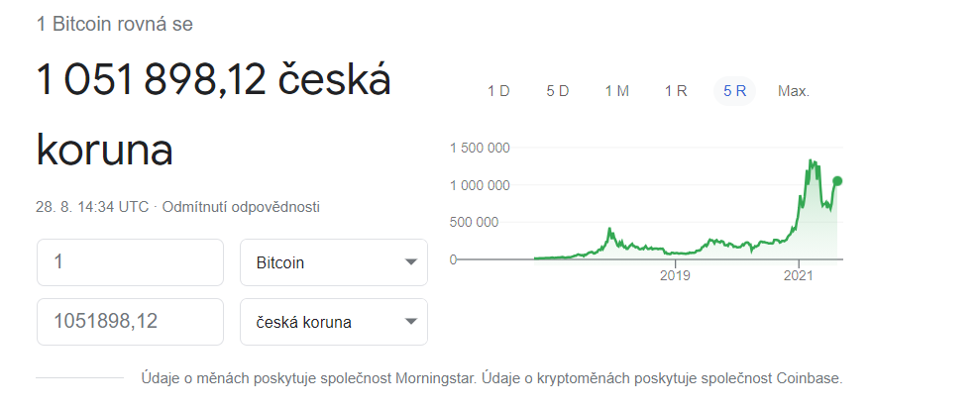Open the česká koruna currency dropdown
This screenshot has height=409, width=980.
(334, 322)
